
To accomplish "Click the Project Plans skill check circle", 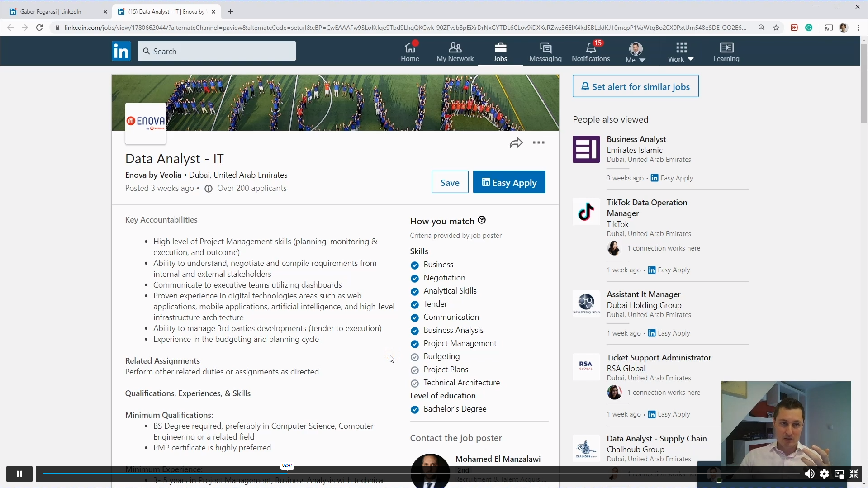I will 414,370.
